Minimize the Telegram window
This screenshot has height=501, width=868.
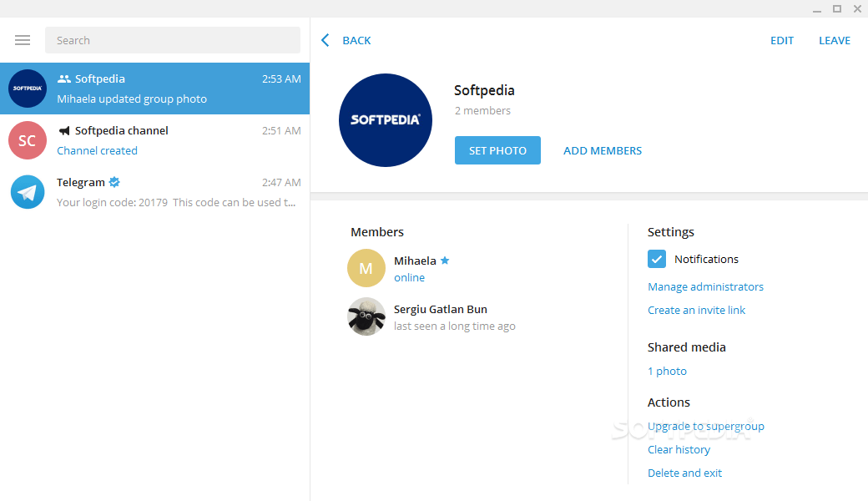pos(817,9)
